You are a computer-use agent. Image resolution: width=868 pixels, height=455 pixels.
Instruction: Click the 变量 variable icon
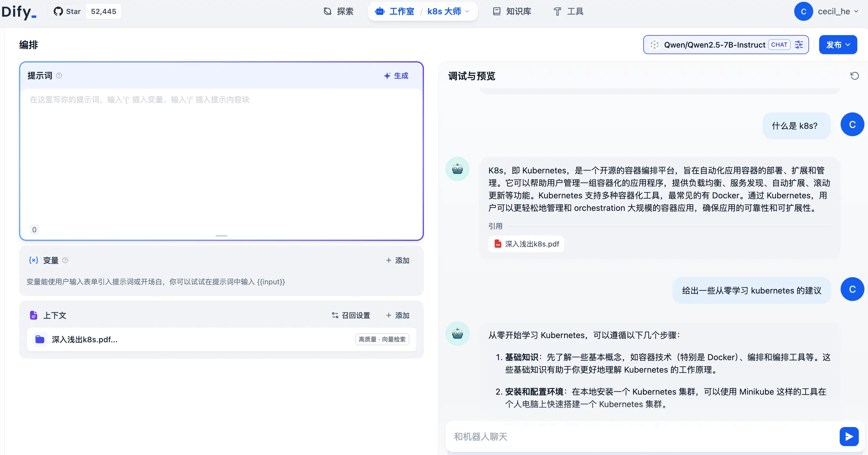(34, 260)
